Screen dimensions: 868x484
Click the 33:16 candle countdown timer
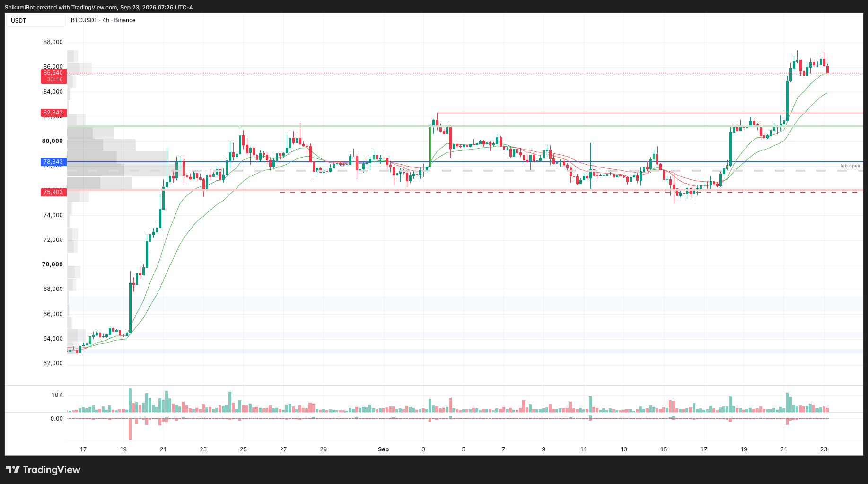pos(55,79)
